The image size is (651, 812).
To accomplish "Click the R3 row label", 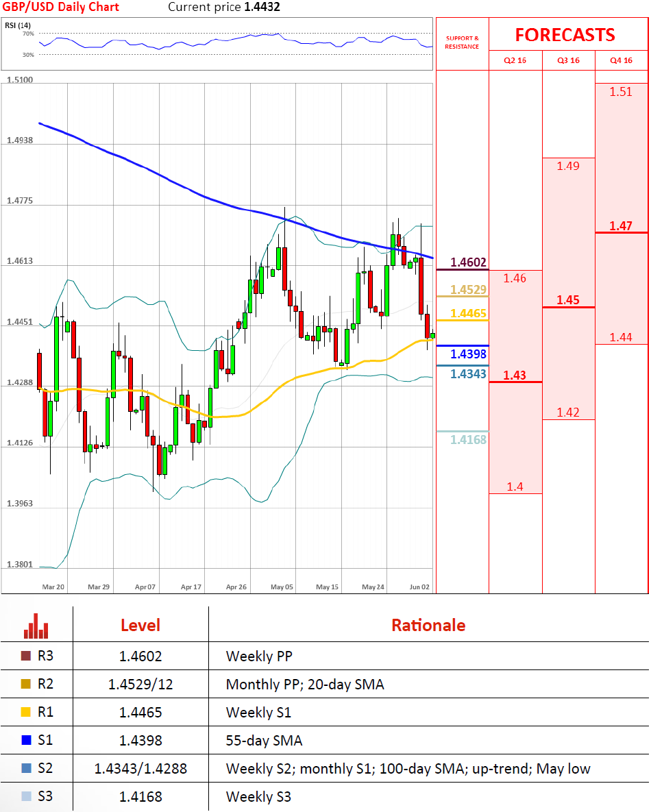I will pos(46,656).
